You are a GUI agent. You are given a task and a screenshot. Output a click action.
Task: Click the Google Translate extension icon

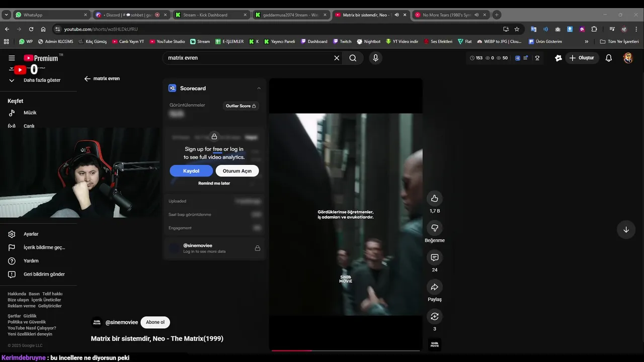pyautogui.click(x=534, y=29)
